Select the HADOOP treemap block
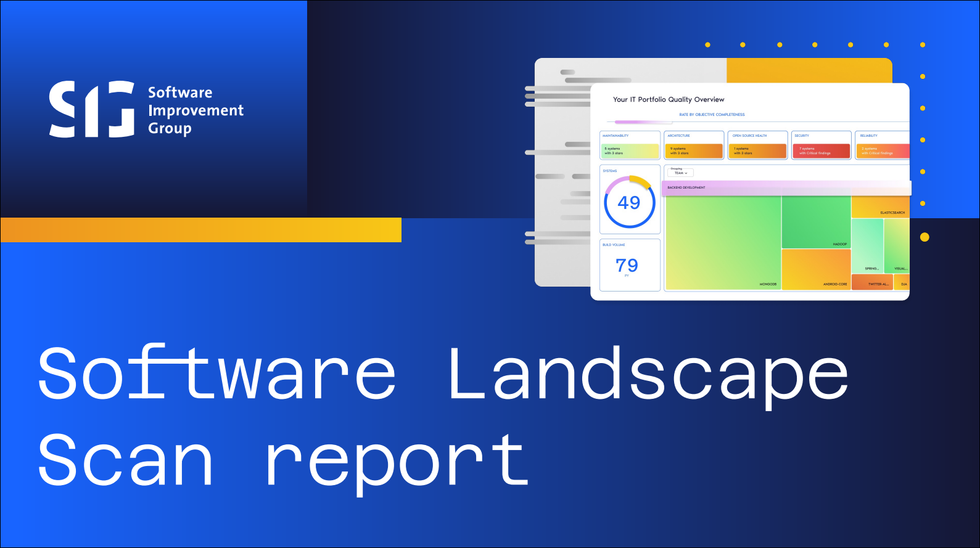 (815, 222)
